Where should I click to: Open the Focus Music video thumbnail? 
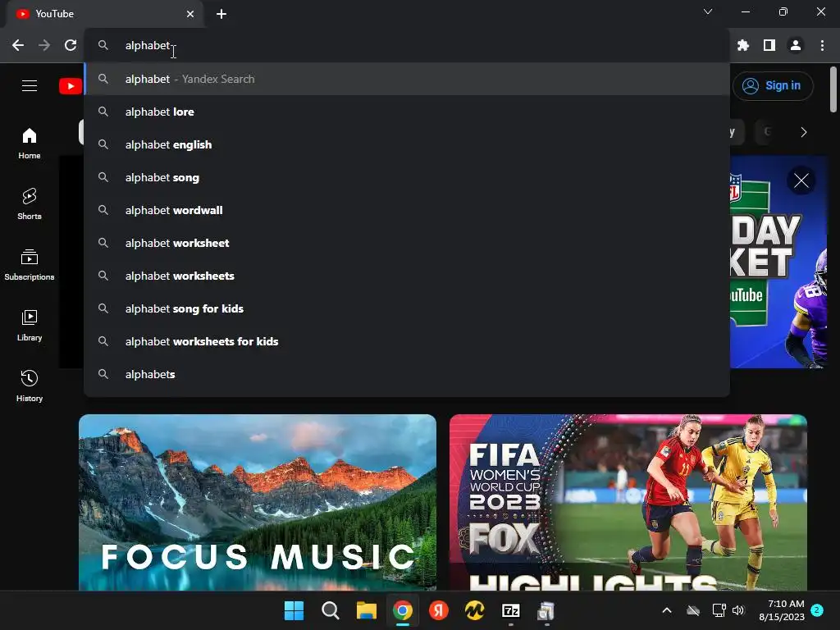[258, 503]
